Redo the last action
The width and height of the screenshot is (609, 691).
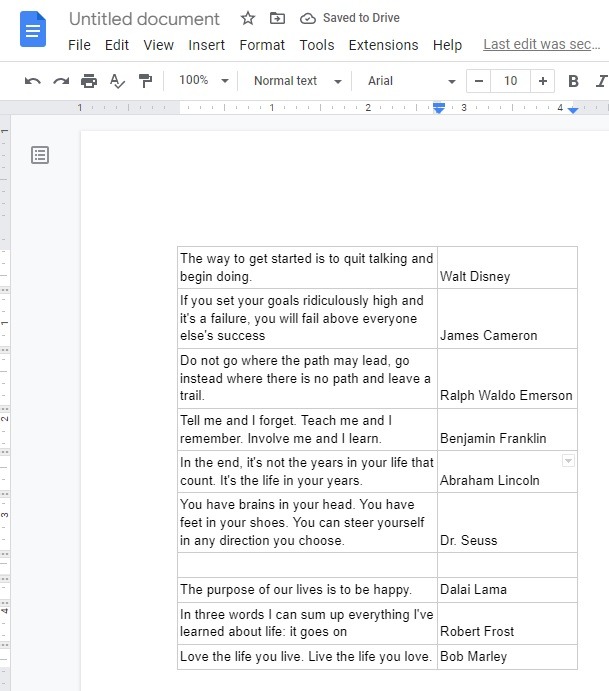pos(61,81)
